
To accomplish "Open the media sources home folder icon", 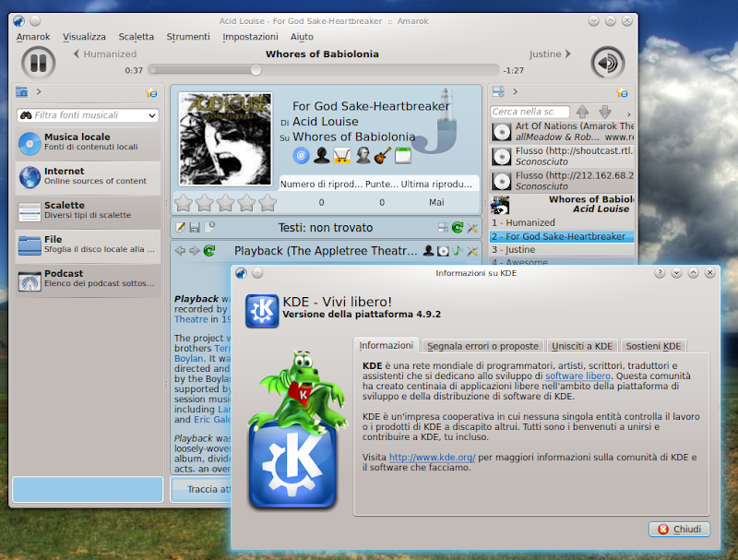I will click(21, 91).
